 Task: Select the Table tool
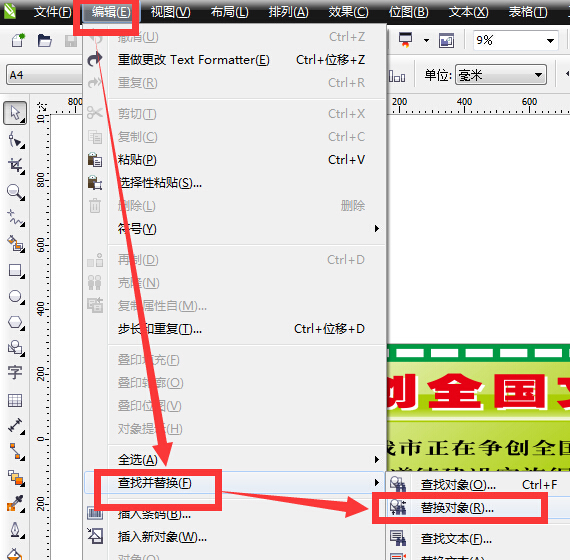tap(15, 400)
